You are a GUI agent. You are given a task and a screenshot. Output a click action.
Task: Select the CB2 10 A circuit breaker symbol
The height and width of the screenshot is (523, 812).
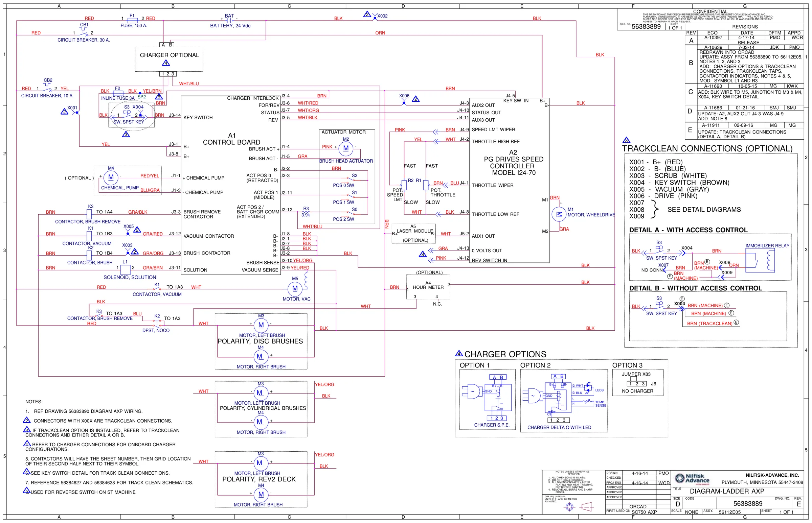(x=48, y=88)
